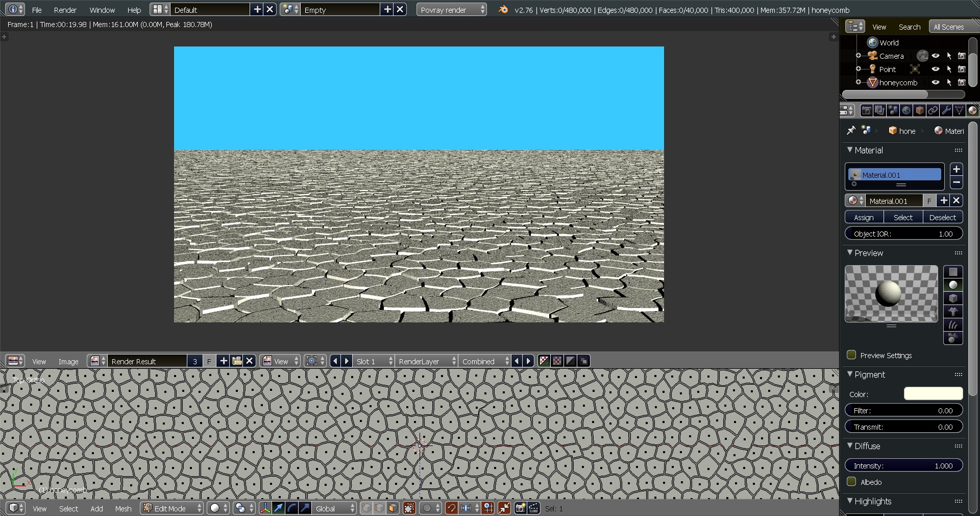Click the pin icon in properties header

(851, 131)
